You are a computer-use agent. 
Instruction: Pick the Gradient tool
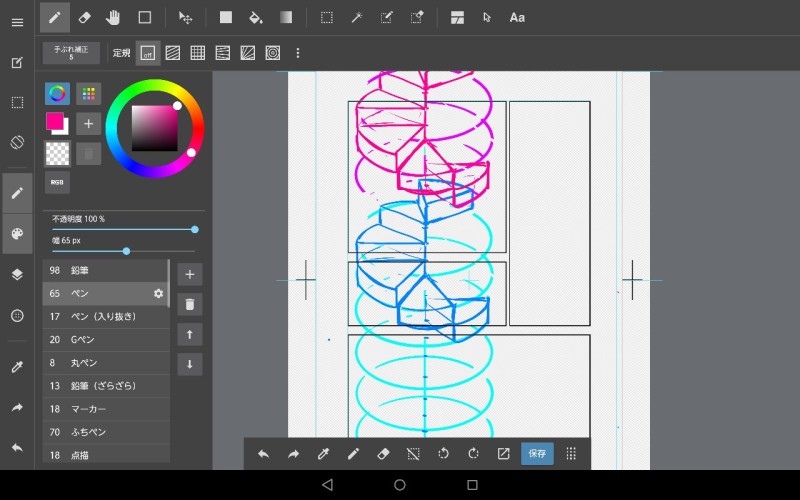[286, 17]
